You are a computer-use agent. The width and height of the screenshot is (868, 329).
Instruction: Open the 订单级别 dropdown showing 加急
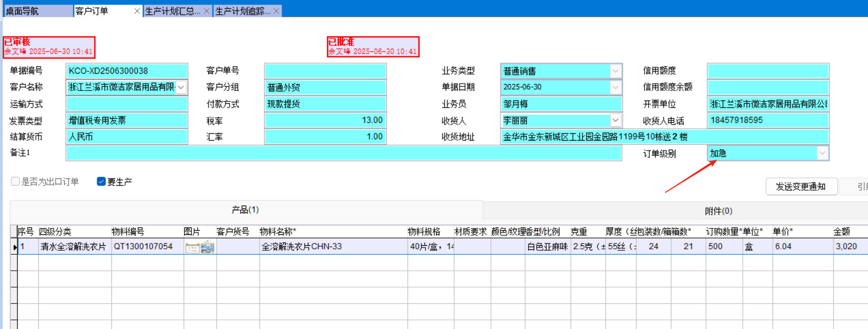[822, 153]
